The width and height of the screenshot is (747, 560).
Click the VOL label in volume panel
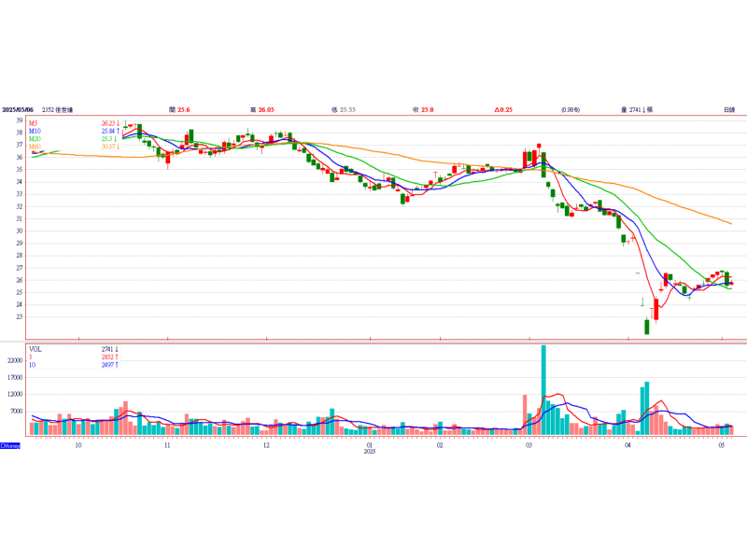(35, 349)
